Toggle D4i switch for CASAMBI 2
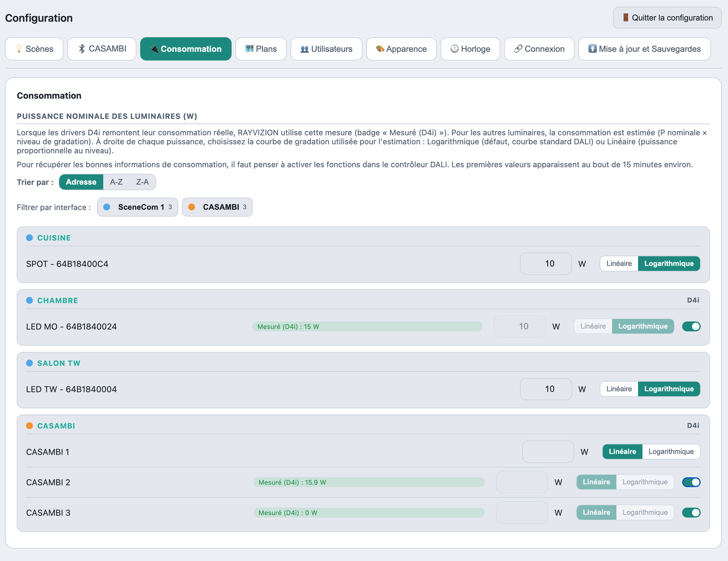 click(x=691, y=482)
